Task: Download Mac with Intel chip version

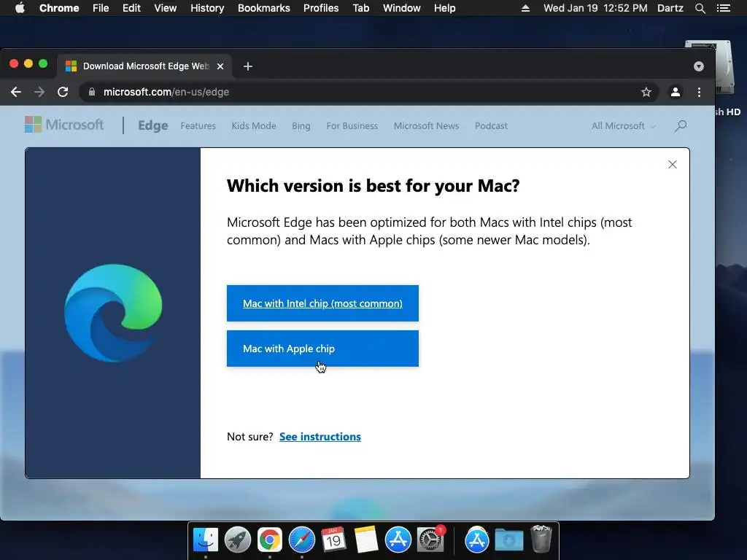Action: (x=322, y=303)
